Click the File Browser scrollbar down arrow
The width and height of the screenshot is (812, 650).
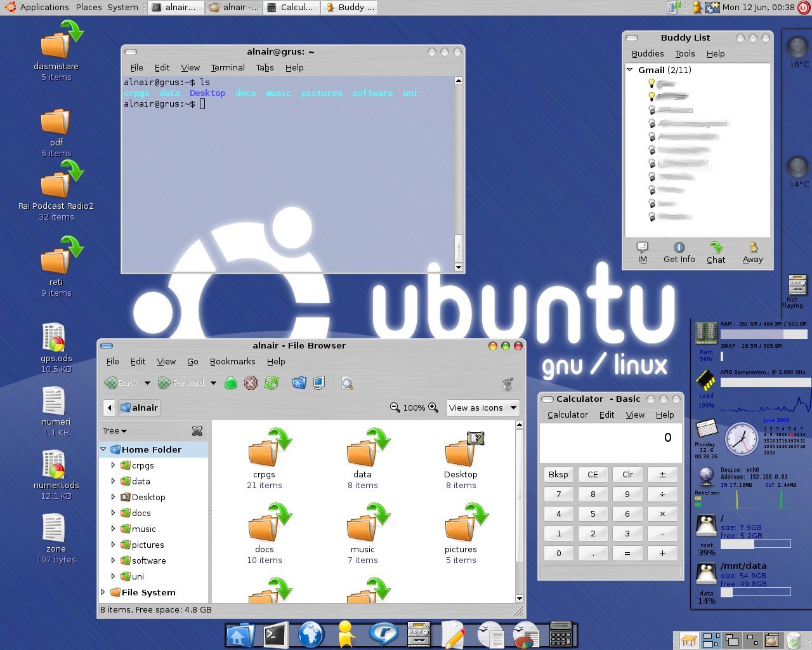coord(520,598)
